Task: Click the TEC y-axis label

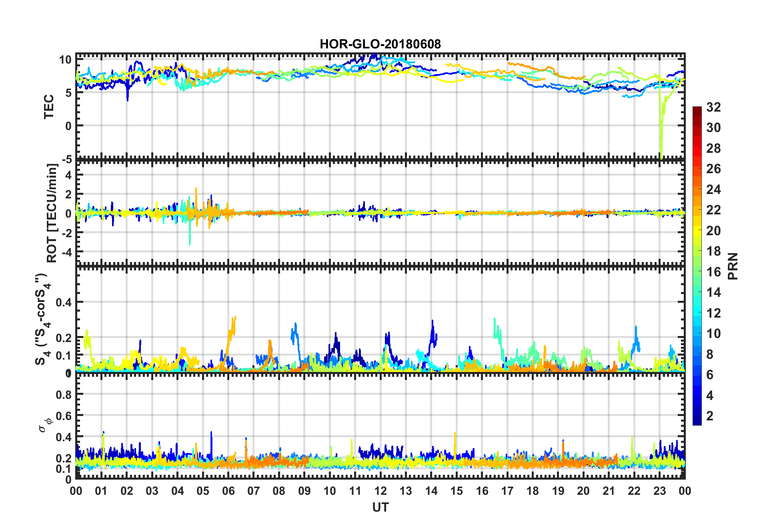Action: (49, 106)
